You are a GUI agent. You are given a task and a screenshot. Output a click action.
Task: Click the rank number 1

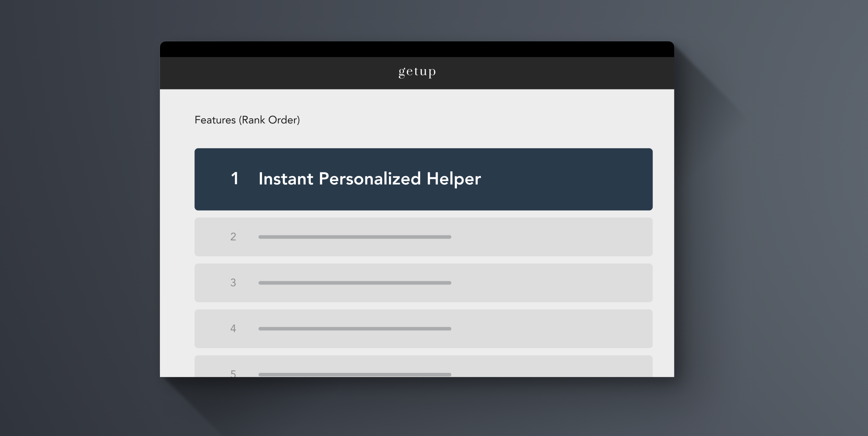click(x=235, y=179)
